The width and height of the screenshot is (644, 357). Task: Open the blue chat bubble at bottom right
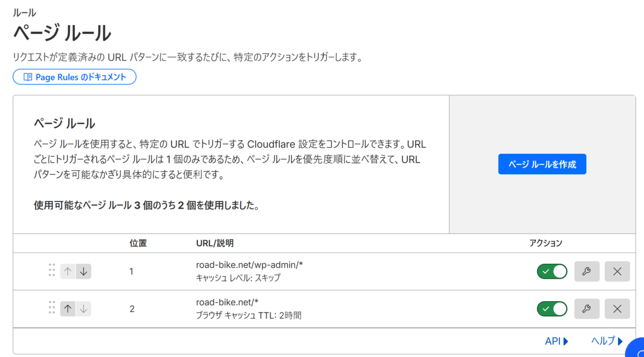pyautogui.click(x=636, y=349)
